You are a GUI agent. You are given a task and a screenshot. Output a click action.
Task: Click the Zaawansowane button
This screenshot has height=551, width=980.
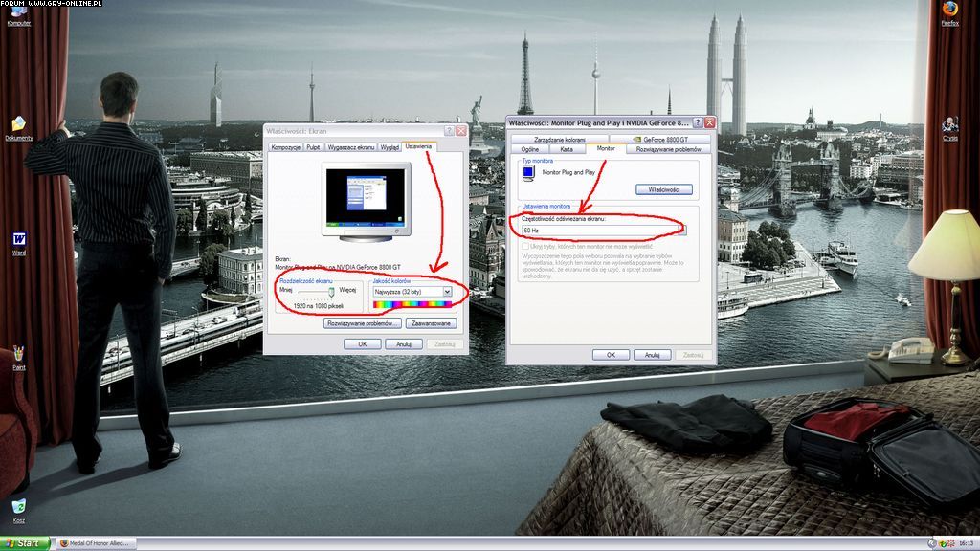pyautogui.click(x=431, y=323)
